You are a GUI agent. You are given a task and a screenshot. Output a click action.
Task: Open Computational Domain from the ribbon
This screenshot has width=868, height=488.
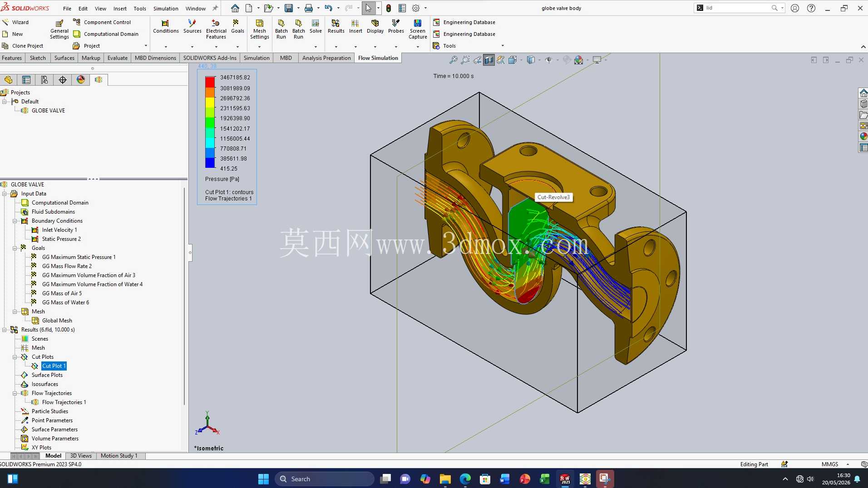[x=106, y=34]
